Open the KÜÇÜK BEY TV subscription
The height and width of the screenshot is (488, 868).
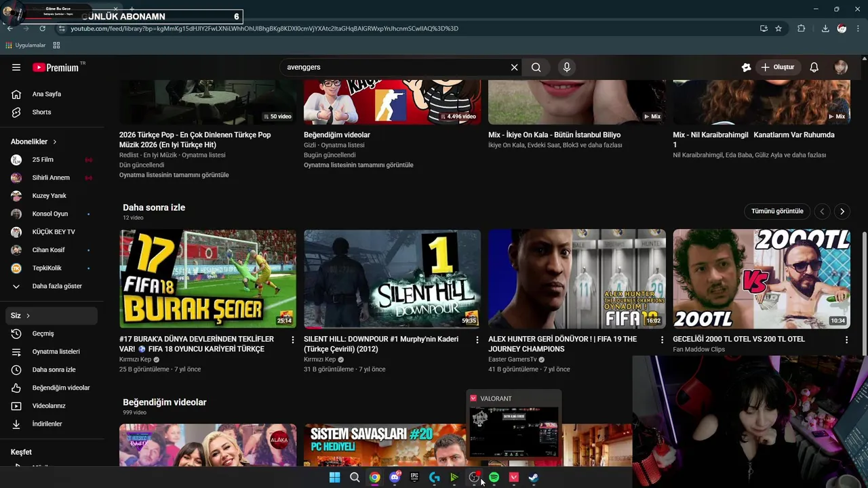pos(52,232)
